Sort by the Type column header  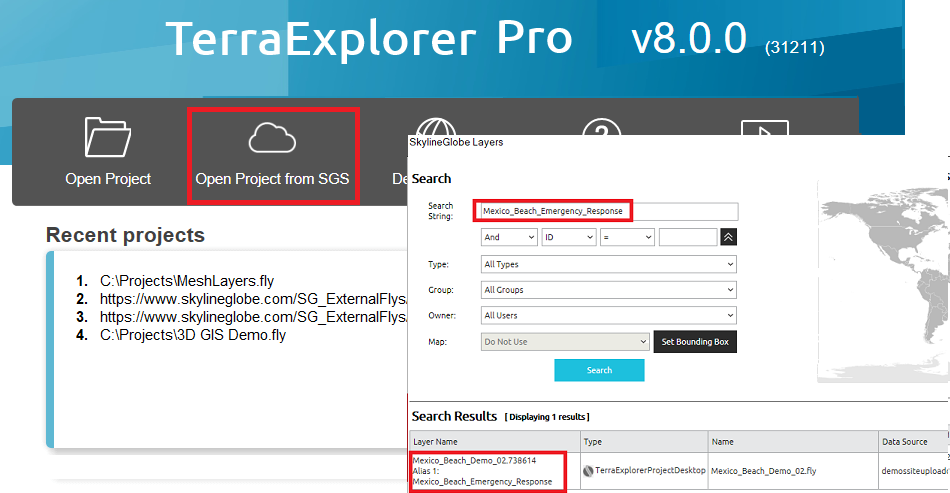tap(644, 442)
